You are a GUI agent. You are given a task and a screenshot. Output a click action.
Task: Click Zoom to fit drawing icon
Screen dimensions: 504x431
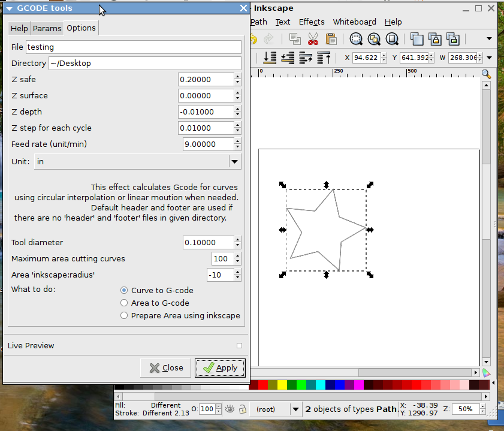point(375,40)
